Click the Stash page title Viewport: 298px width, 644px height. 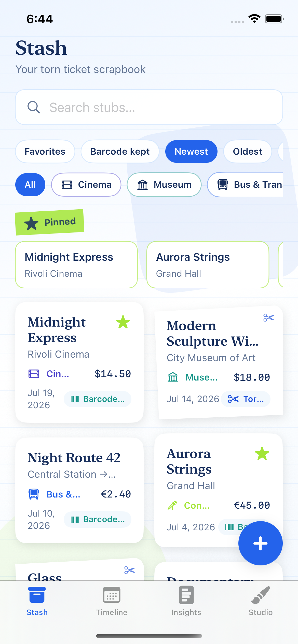(x=41, y=48)
